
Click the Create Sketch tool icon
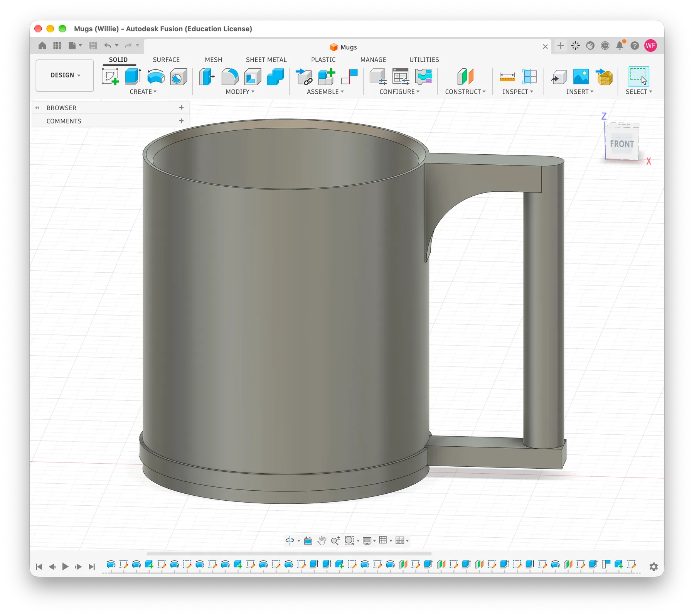click(110, 76)
